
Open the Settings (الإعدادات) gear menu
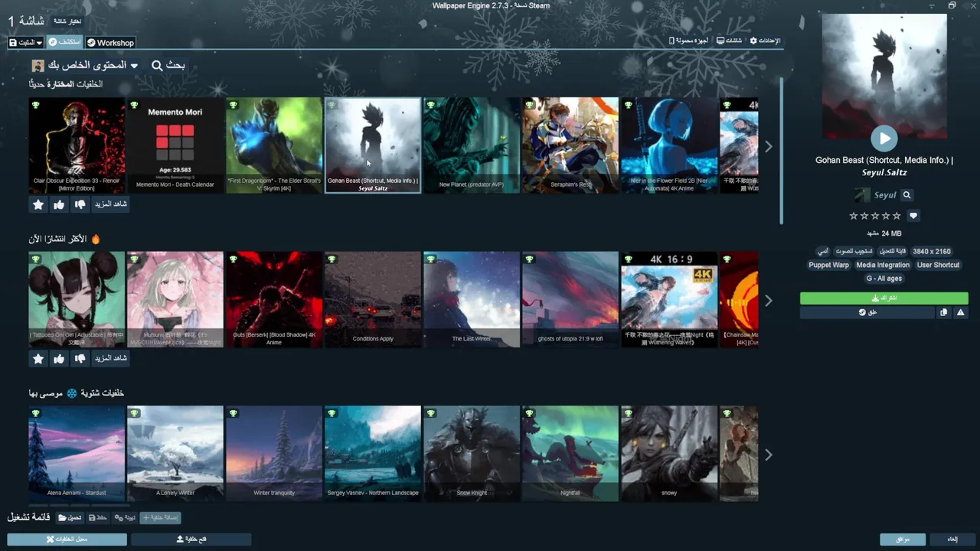click(x=765, y=40)
